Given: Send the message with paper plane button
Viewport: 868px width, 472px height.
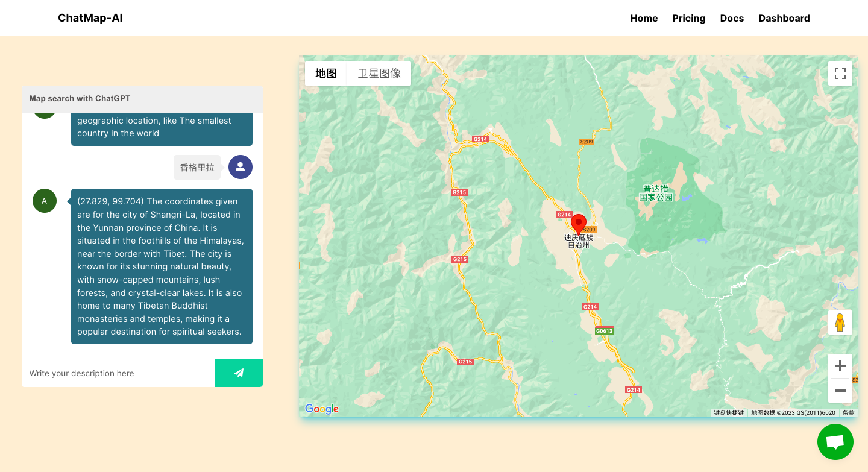Looking at the screenshot, I should [239, 373].
